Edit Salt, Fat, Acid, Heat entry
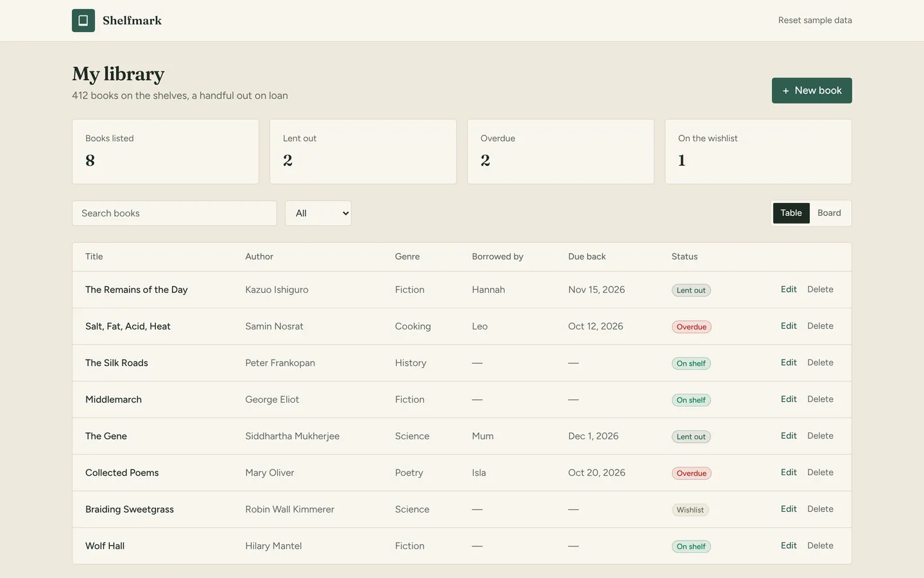The height and width of the screenshot is (578, 924). 789,326
